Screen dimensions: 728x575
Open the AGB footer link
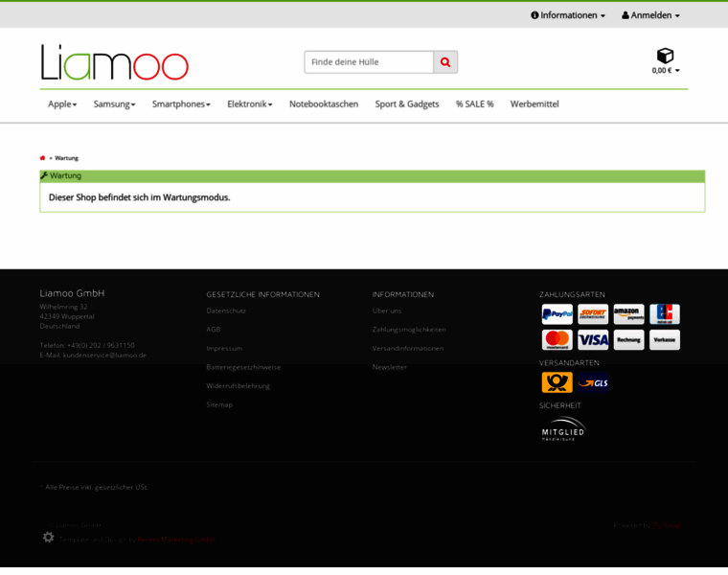213,330
